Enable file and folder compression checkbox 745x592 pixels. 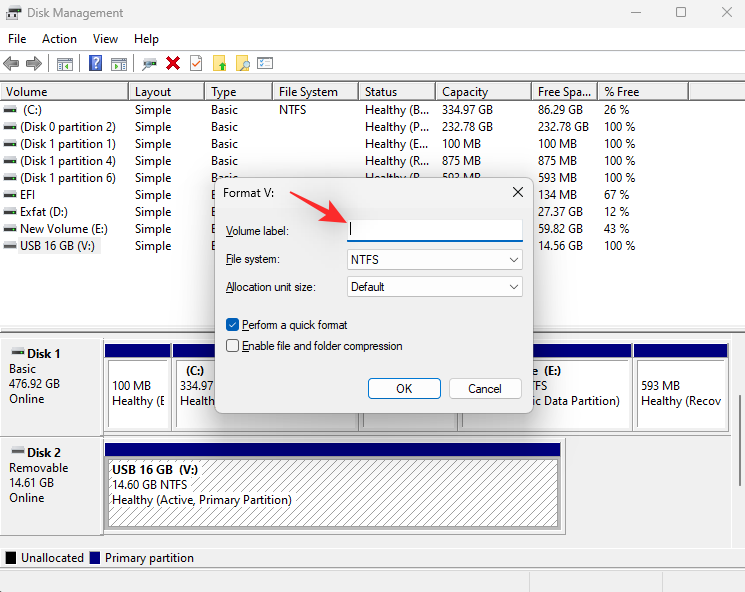click(232, 346)
